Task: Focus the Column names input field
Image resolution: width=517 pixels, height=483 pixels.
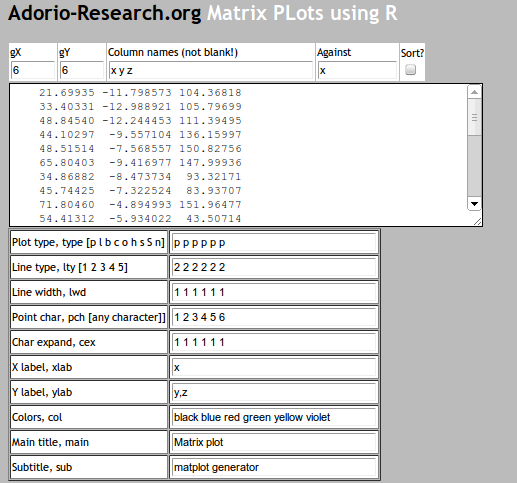Action: coord(211,70)
